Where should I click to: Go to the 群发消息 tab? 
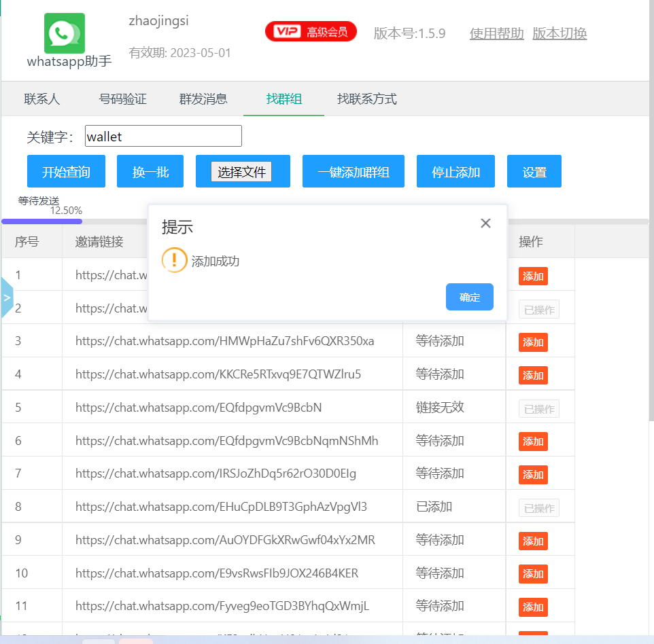pos(203,99)
